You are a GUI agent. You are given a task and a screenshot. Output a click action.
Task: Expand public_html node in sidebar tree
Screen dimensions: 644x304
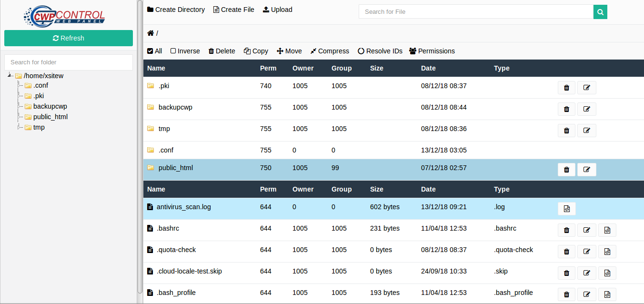[x=19, y=117]
